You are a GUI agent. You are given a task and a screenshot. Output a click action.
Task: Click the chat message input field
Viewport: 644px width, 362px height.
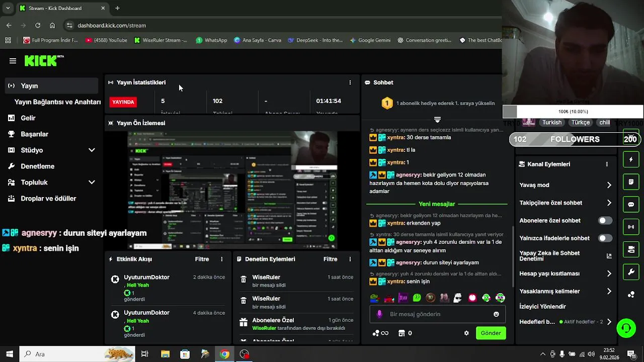(x=437, y=314)
